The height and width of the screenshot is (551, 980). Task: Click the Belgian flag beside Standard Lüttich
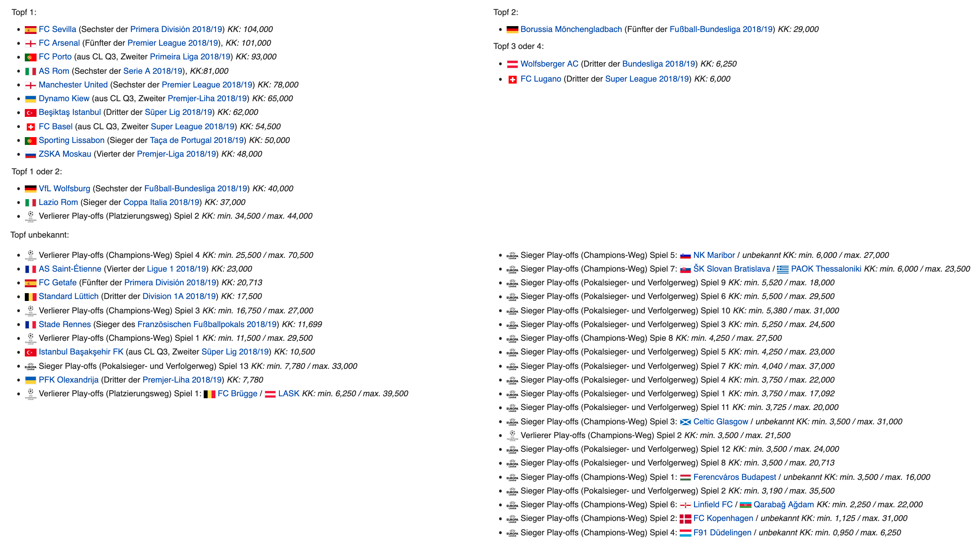coord(30,297)
